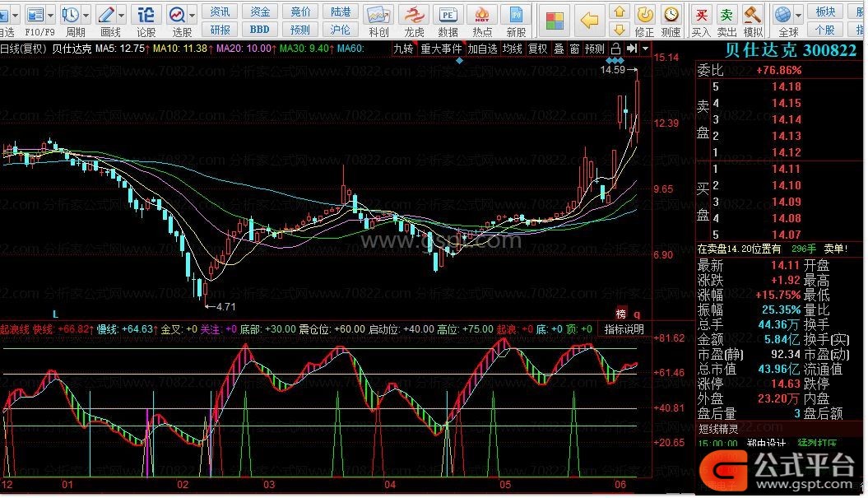The width and height of the screenshot is (868, 498).
Task: Expand the 画线 drawing dropdown arrow
Action: pyautogui.click(x=121, y=15)
